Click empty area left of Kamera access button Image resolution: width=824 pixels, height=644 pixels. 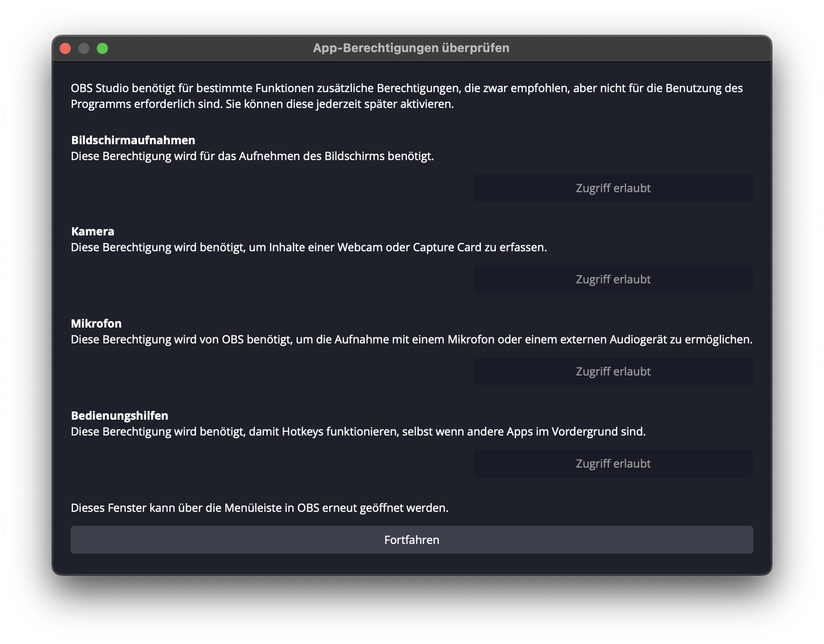point(270,279)
